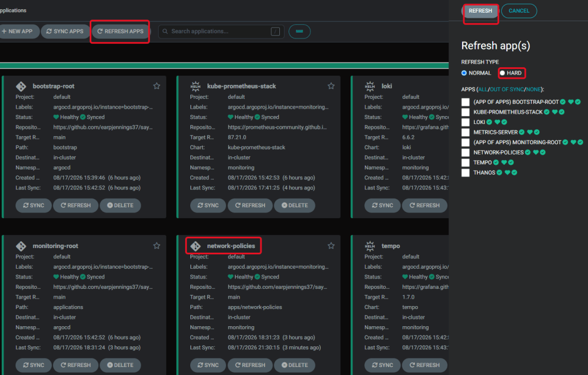
Task: Check the LOKI checkbox
Action: (466, 122)
